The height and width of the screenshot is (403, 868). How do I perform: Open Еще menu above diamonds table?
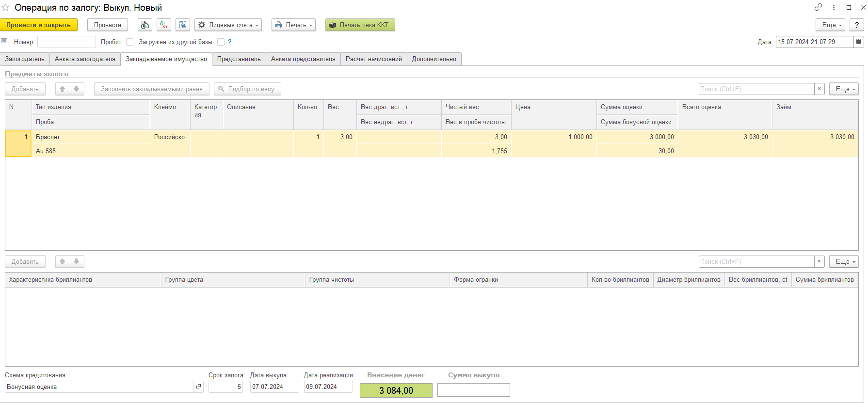click(844, 261)
